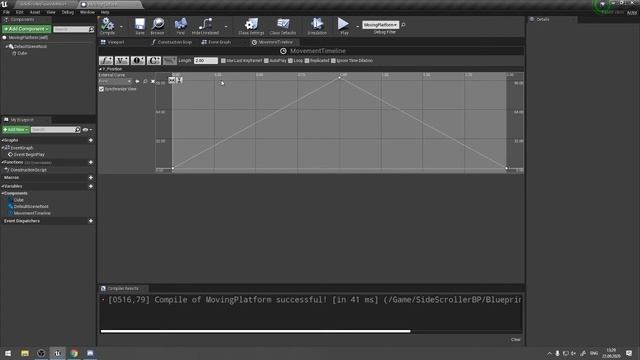Open Class Defaults
The height and width of the screenshot is (360, 640).
point(282,26)
